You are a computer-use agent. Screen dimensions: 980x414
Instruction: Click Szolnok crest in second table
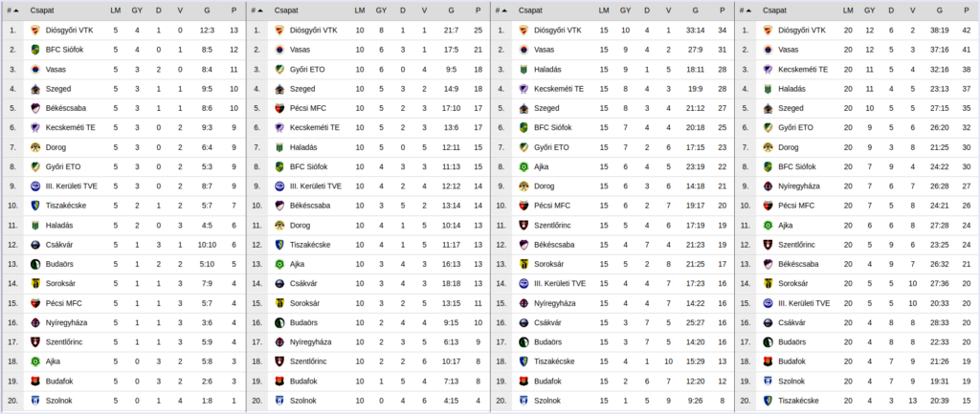(279, 401)
